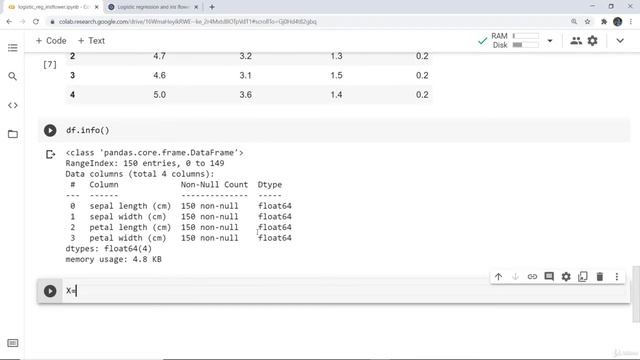
Task: Mirror cell in tab icon
Action: point(583,277)
